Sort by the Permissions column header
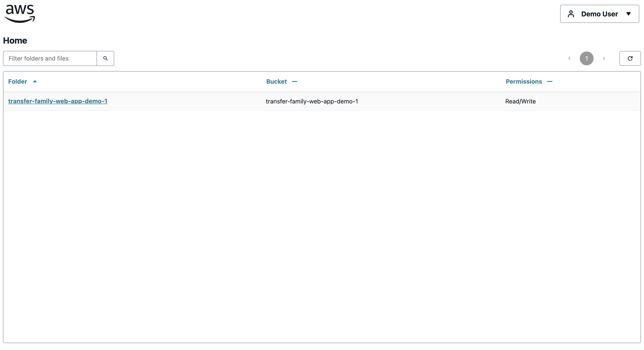This screenshot has width=644, height=350. 524,81
